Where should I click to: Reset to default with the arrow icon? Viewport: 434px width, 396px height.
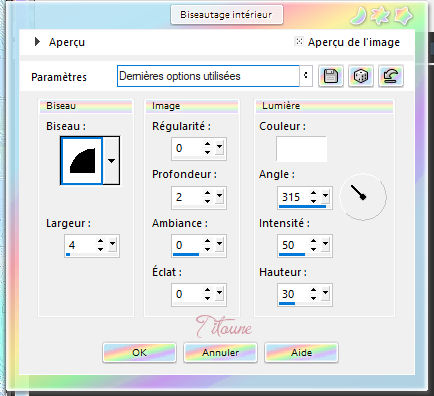pyautogui.click(x=391, y=76)
